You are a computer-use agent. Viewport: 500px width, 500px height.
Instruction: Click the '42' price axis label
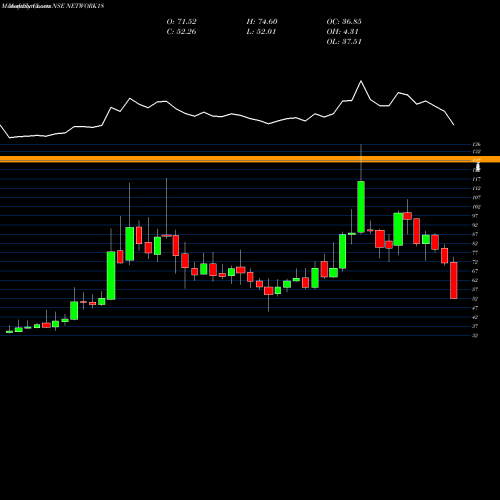point(475,317)
